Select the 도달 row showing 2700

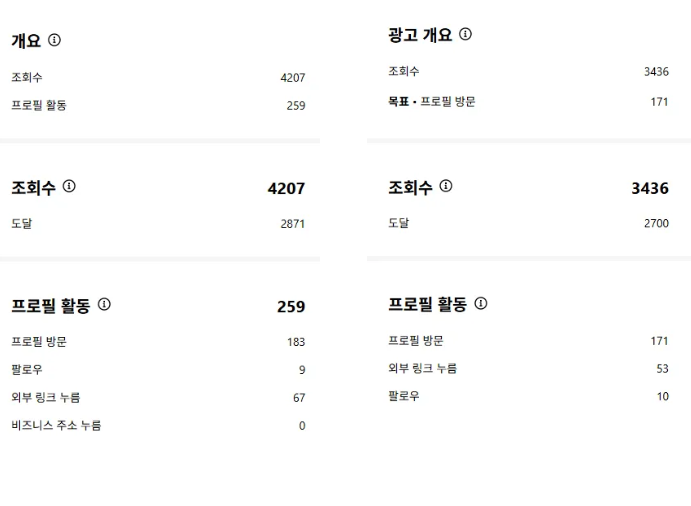528,223
